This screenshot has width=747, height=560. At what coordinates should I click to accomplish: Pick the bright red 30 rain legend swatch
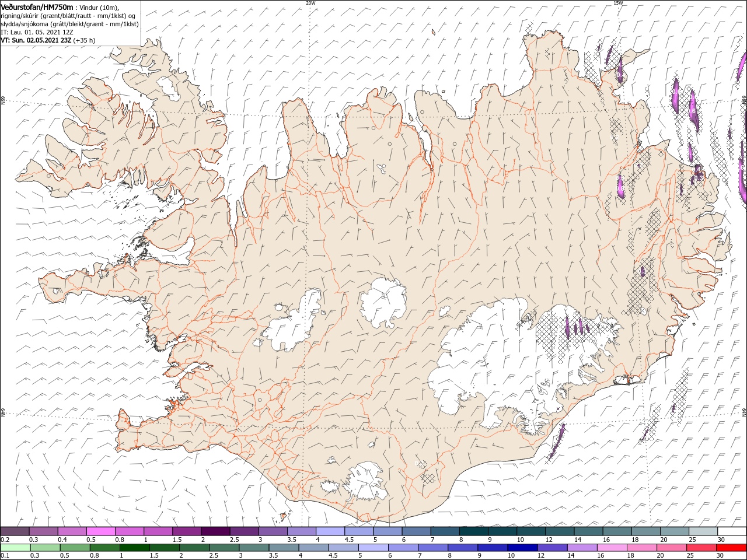tap(731, 548)
